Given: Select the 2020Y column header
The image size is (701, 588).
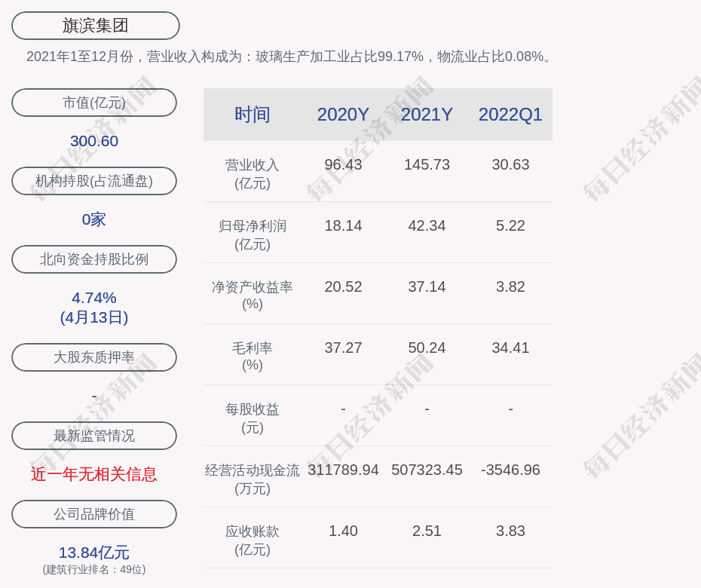Looking at the screenshot, I should (343, 115).
